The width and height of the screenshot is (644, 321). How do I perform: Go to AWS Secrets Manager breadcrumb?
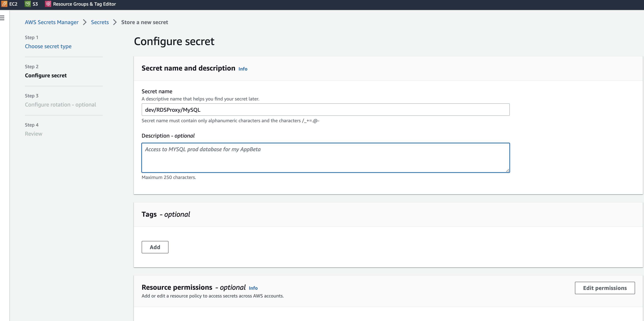(x=52, y=22)
